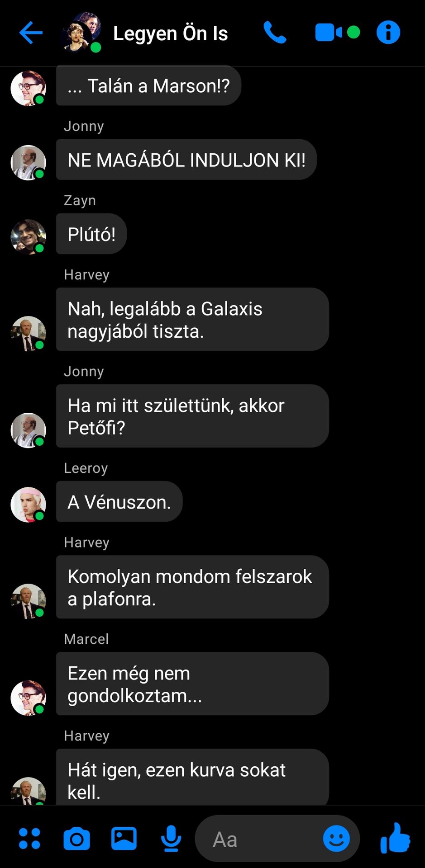Select the message Komolyan mondom felszarok a plafonra.
Screen dimensions: 425x868
(192, 587)
